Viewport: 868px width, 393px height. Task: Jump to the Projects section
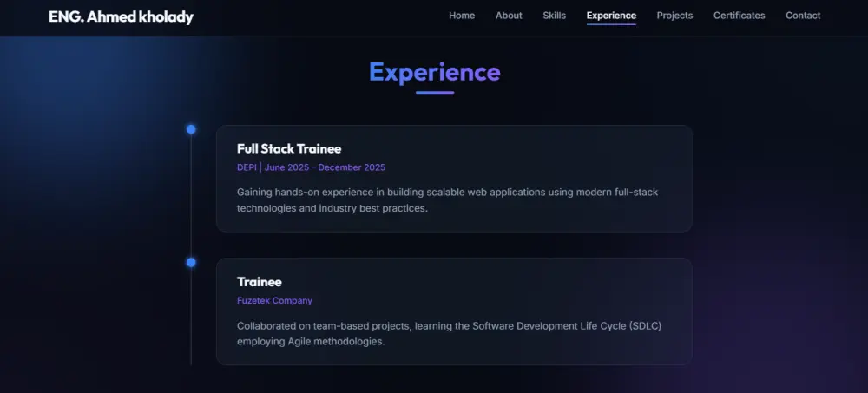(674, 16)
